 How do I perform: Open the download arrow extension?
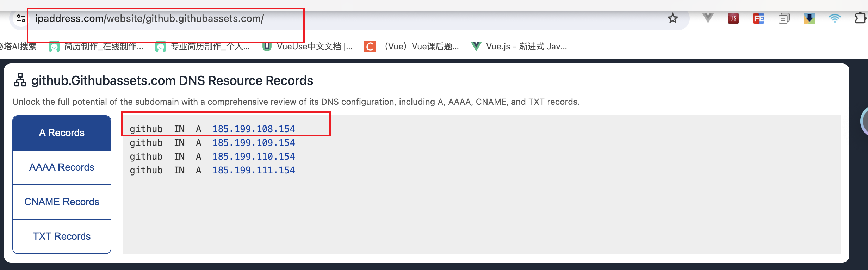pos(809,18)
